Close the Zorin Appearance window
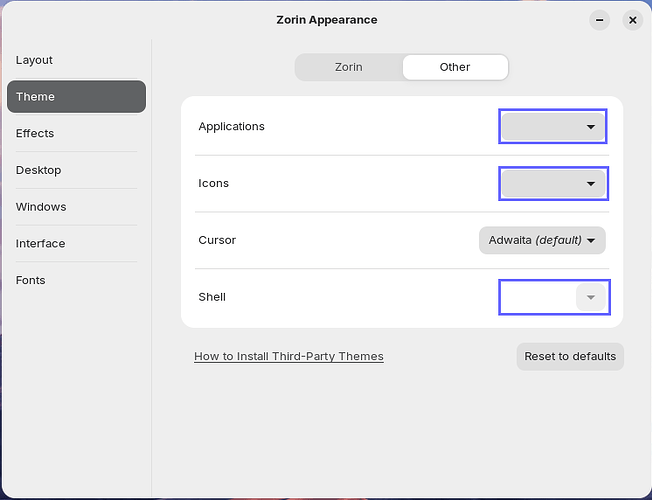The height and width of the screenshot is (500, 652). click(x=632, y=20)
